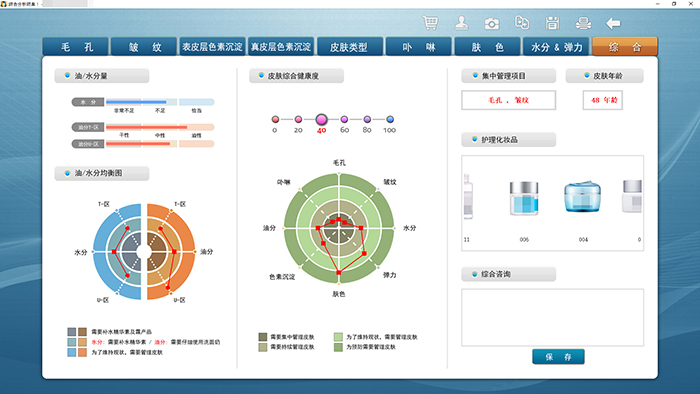Select the 100 point on health scale
This screenshot has height=394, width=700.
click(390, 119)
